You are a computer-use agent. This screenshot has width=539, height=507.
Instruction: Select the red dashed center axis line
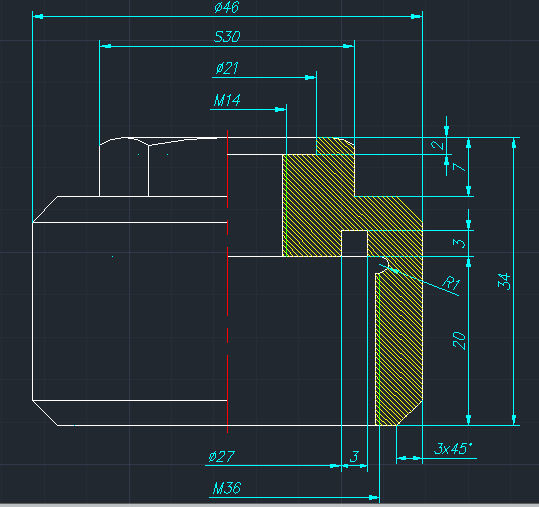(228, 281)
